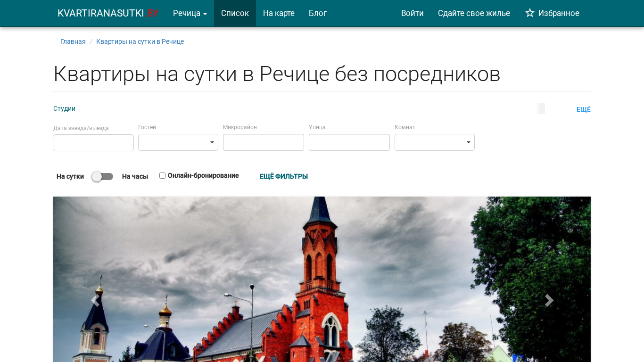Enable the Онлайн-бронирование checkbox
Viewport: 644px width, 362px height.
[x=162, y=176]
